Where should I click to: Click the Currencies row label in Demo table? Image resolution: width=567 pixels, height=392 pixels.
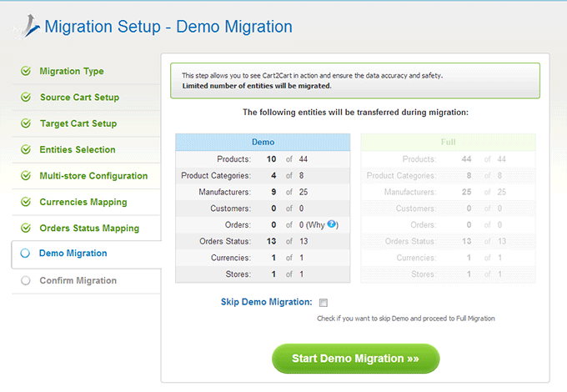(231, 258)
